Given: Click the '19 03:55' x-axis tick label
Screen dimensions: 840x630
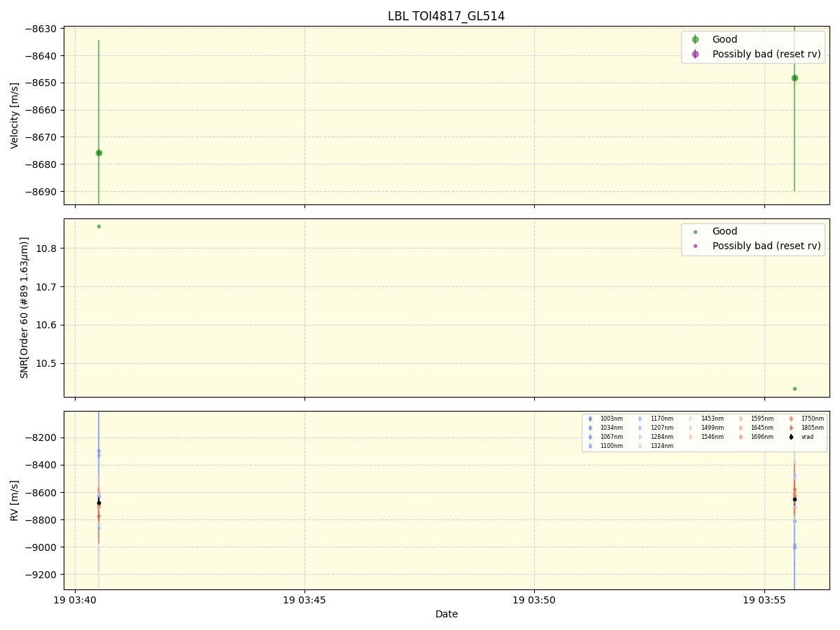Looking at the screenshot, I should point(764,600).
